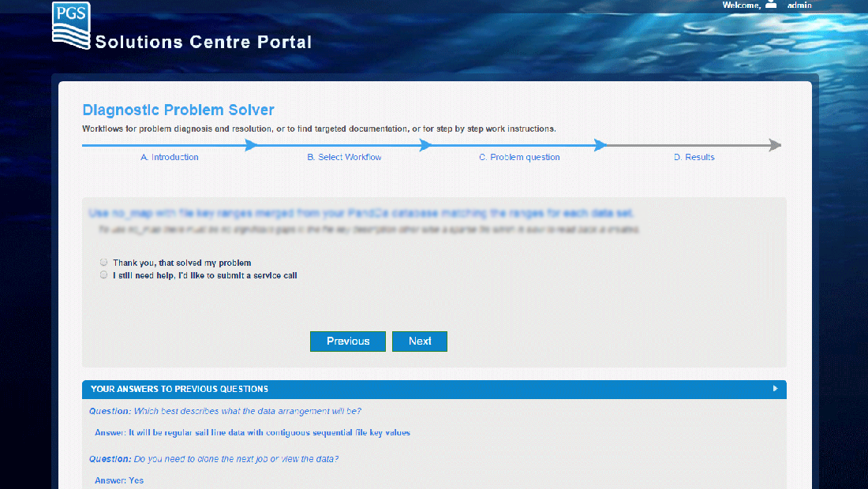868x489 pixels.
Task: Click the PGS logo icon
Action: click(x=71, y=24)
